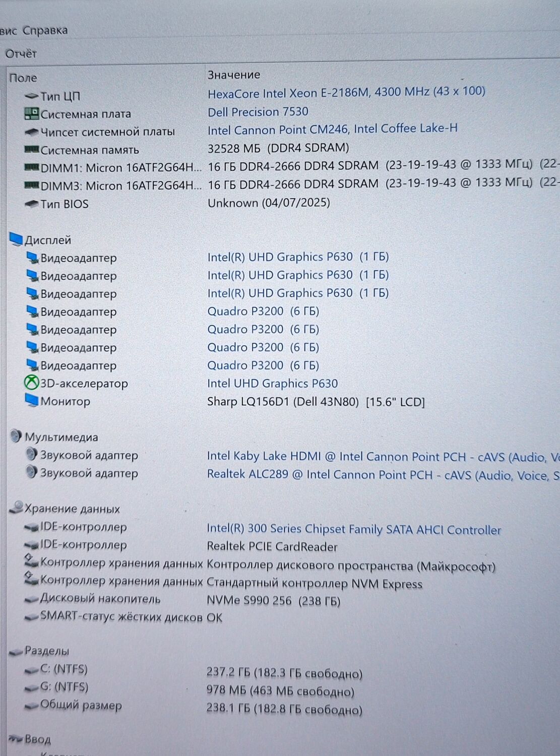Select the DIMM1 memory module icon
The image size is (560, 756).
pyautogui.click(x=31, y=167)
